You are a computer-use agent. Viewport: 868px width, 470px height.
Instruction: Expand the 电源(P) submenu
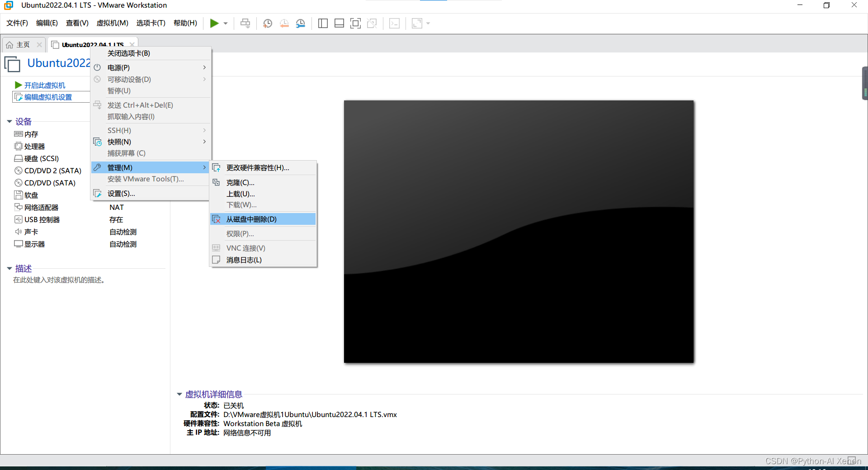151,67
